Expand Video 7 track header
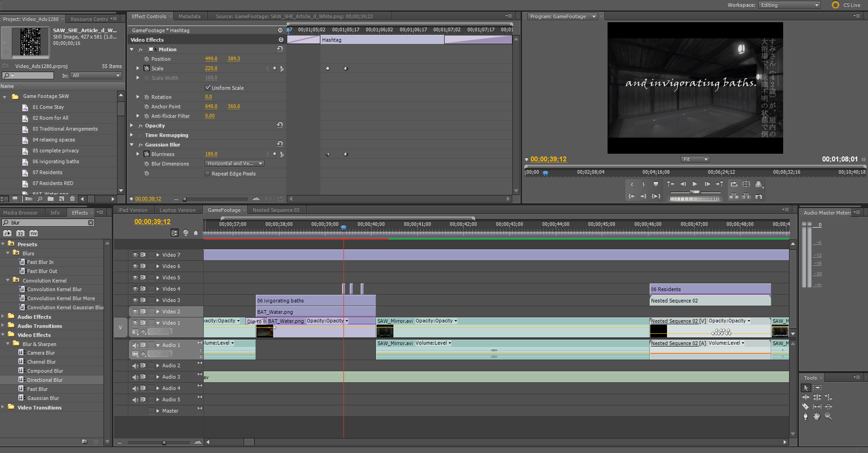 coord(158,255)
